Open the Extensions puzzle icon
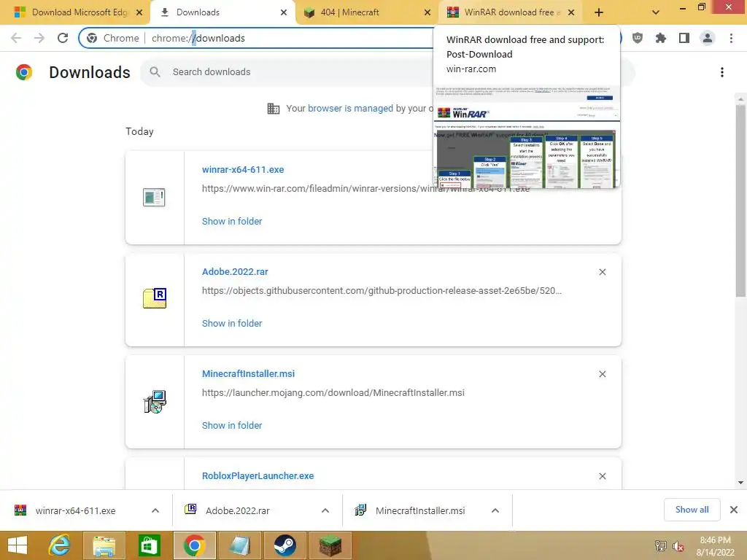Viewport: 747px width, 560px height. click(660, 38)
